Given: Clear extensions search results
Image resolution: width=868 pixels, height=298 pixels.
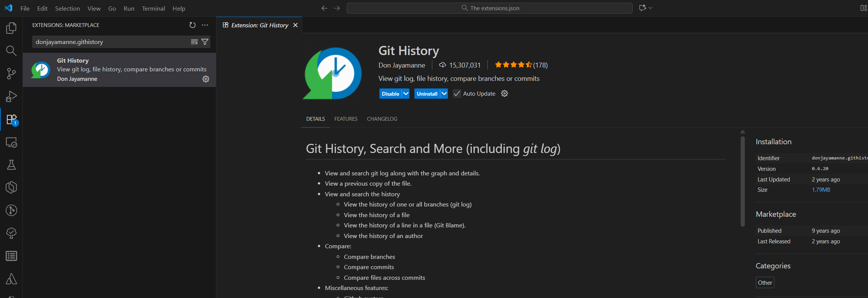Looking at the screenshot, I should [194, 42].
